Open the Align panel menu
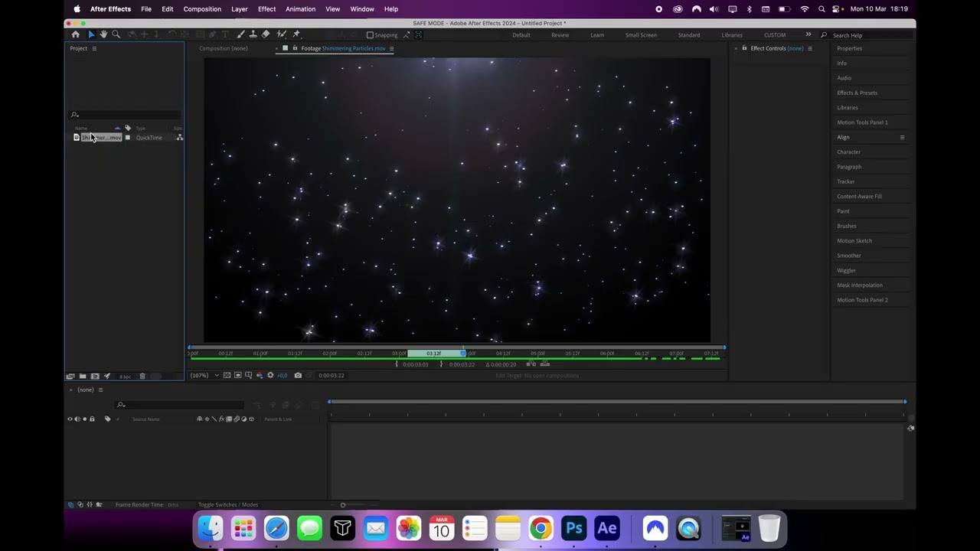 pyautogui.click(x=902, y=137)
